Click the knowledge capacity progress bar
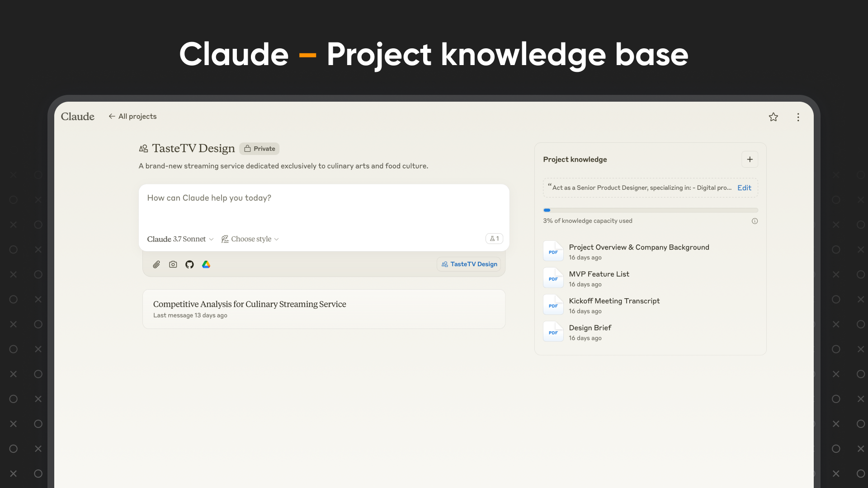Screen dimensions: 868x488 [651, 210]
